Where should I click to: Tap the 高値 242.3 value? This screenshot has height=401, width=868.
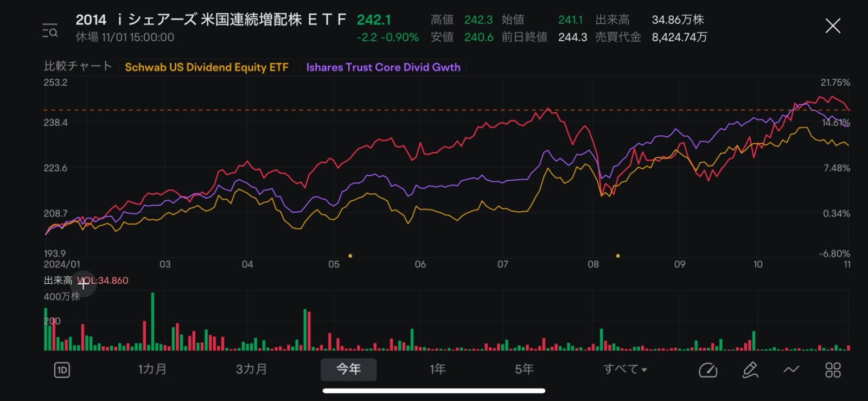(478, 20)
